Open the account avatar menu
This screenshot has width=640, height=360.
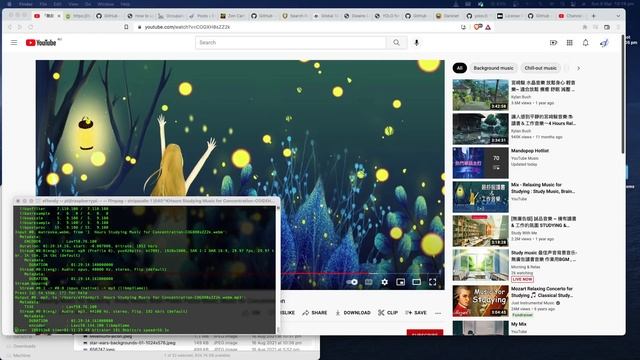click(604, 42)
